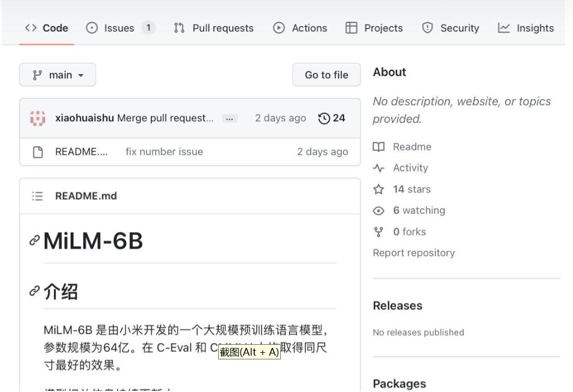Open the Code tab
This screenshot has height=392, width=573.
click(x=47, y=28)
